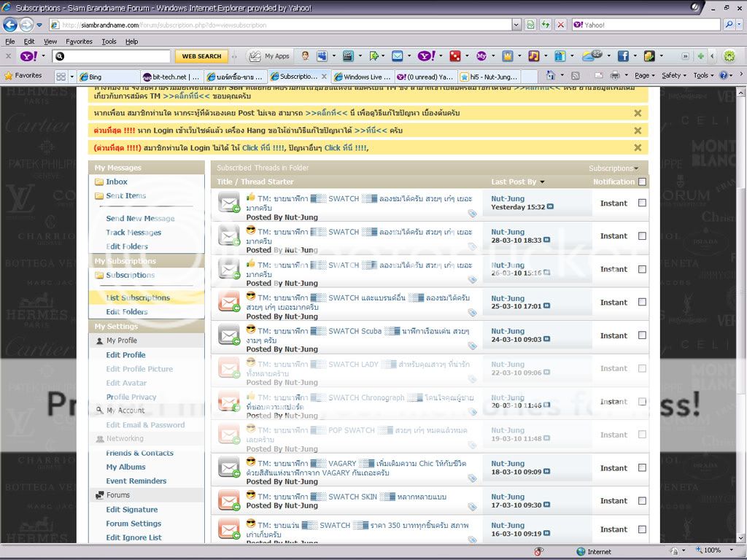Switch to the Bing browser tab
The width and height of the screenshot is (747, 560).
coord(107,77)
